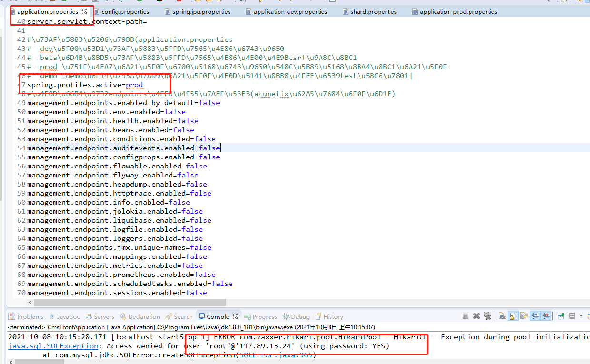Switch to the config.properties tab
Image resolution: width=590 pixels, height=364 pixels.
[121, 11]
